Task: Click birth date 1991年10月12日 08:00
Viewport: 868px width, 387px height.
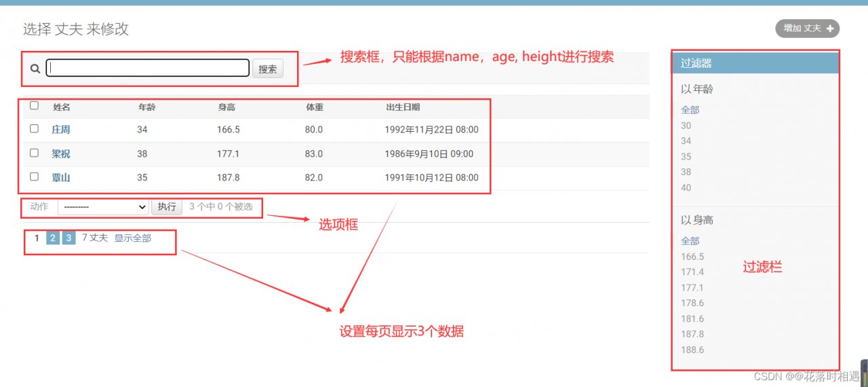Action: [431, 178]
